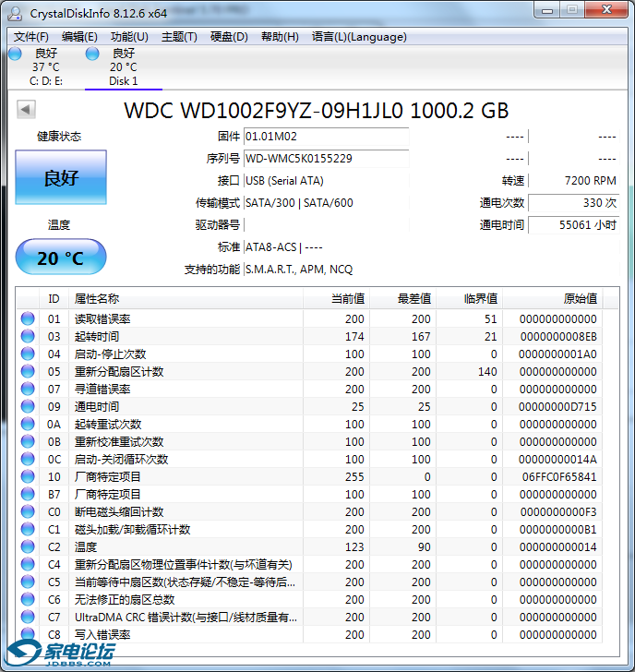
Task: Close the CrystalDiskInfo window
Action: (606, 9)
